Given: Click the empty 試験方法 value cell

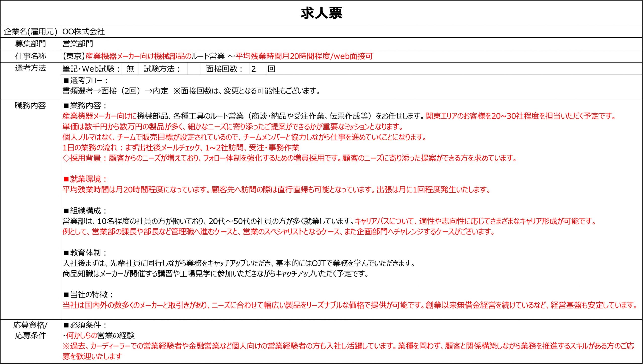Looking at the screenshot, I should [194, 69].
